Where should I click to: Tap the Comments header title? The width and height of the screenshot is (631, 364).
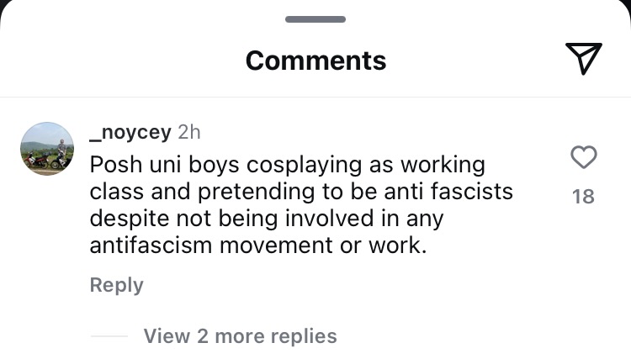coord(315,61)
